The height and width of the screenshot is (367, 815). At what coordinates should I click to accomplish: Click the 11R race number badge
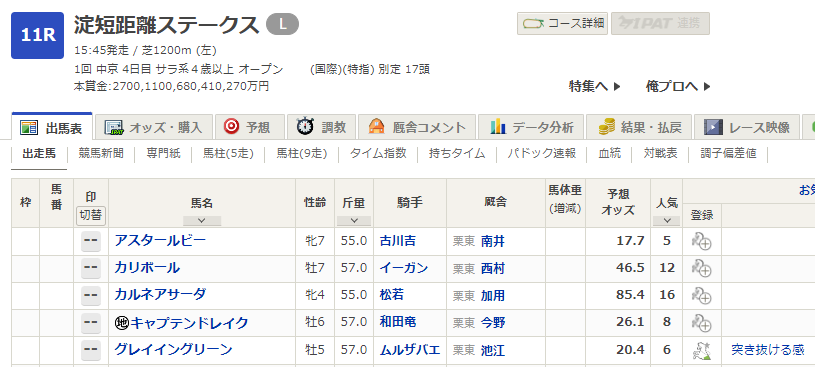[x=37, y=35]
